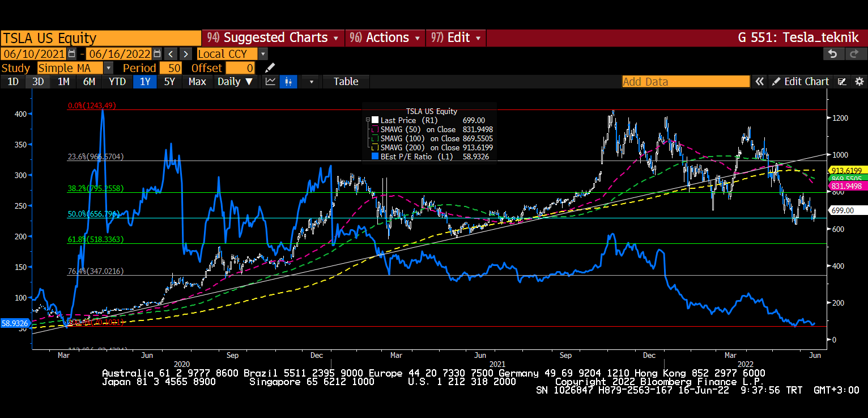The width and height of the screenshot is (868, 418).
Task: Collapse the legend tree minus box
Action: pos(368,120)
